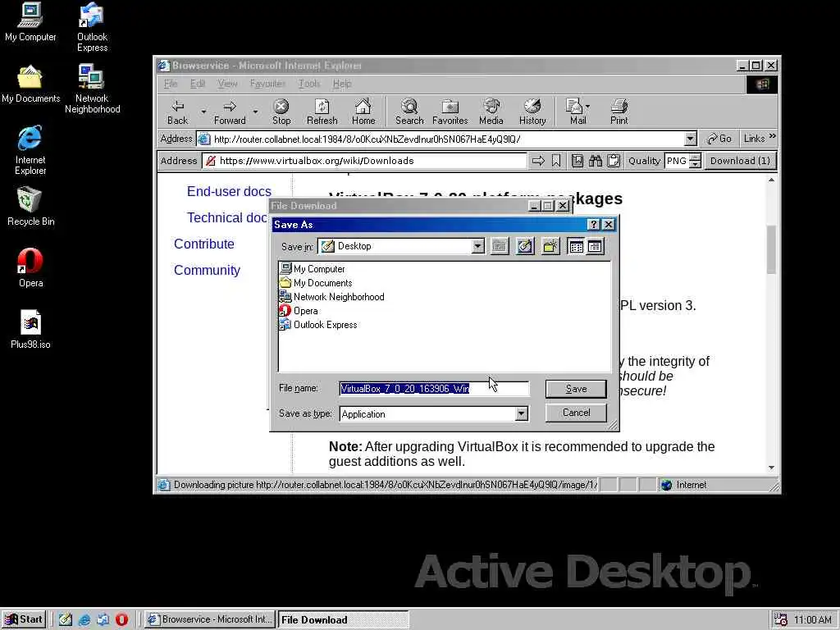
Task: Select the Plus98.iso file on the desktop
Action: (30, 330)
